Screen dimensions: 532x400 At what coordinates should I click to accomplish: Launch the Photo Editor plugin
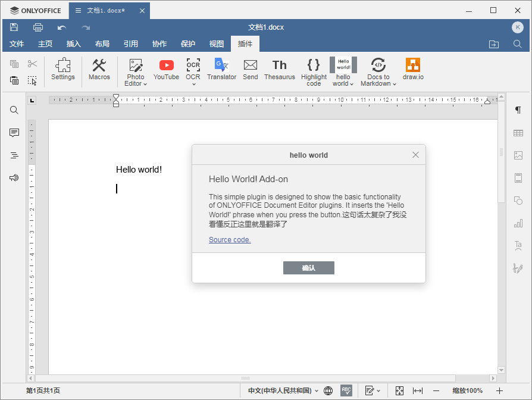[x=136, y=72]
